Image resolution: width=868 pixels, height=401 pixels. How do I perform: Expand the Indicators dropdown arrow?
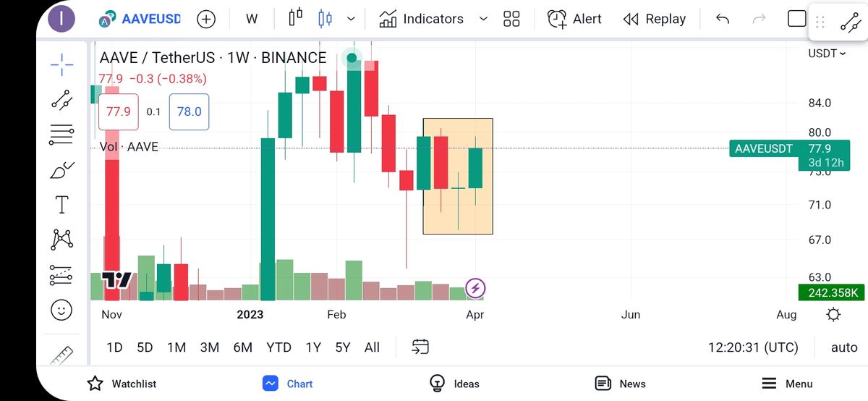pyautogui.click(x=483, y=19)
